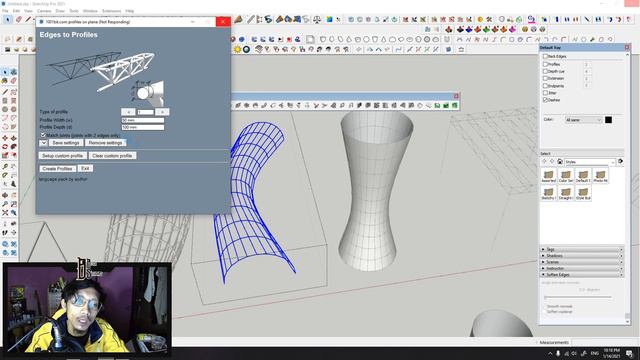Select the Assorted Styles folder thumbnail

coord(548,176)
